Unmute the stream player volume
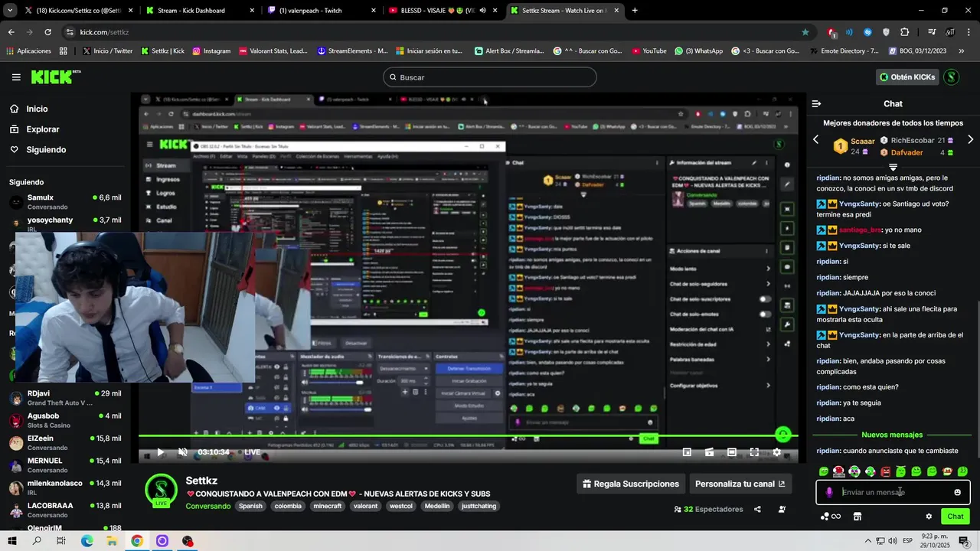The image size is (980, 551). [183, 452]
